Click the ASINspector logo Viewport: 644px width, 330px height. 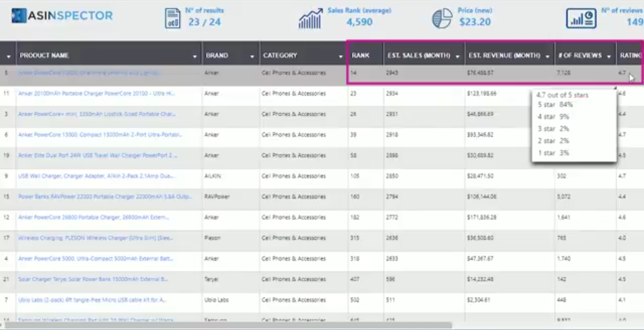(62, 16)
